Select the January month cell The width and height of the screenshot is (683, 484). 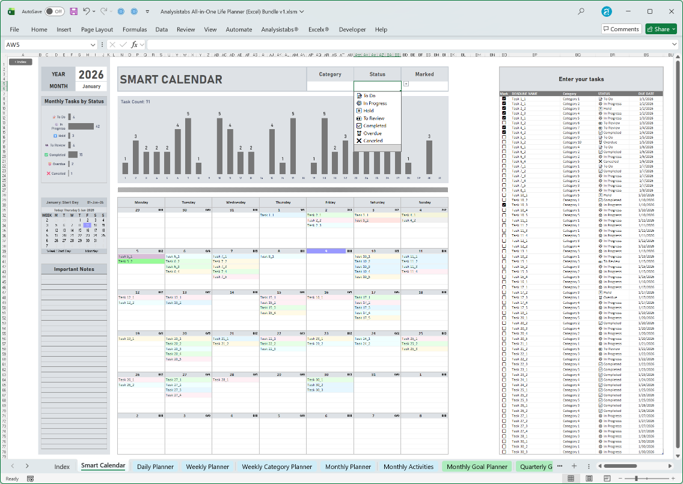[x=91, y=86]
